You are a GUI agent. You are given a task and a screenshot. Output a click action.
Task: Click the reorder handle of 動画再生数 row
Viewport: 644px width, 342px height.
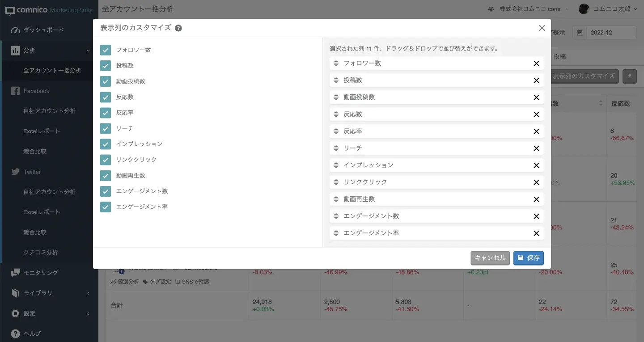(336, 199)
